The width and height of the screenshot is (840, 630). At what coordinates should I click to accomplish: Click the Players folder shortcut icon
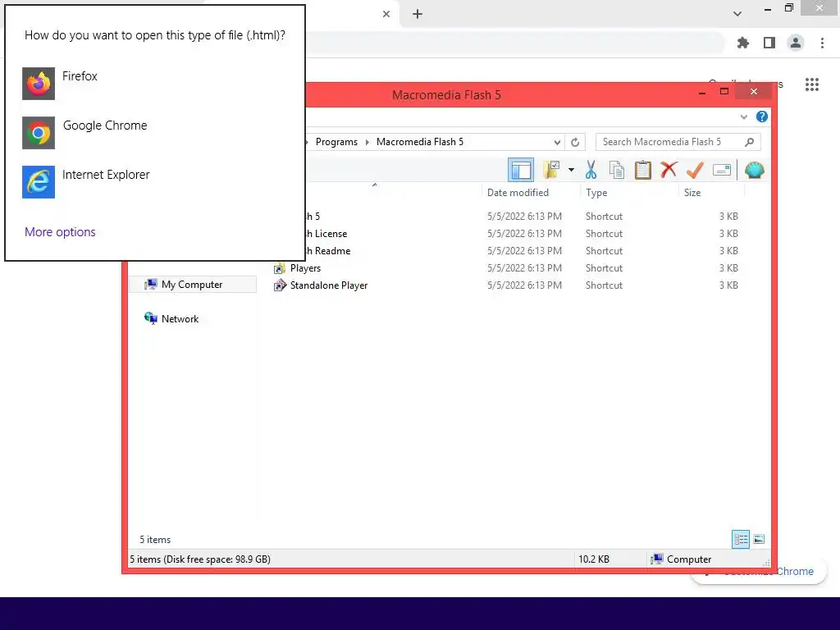tap(279, 268)
